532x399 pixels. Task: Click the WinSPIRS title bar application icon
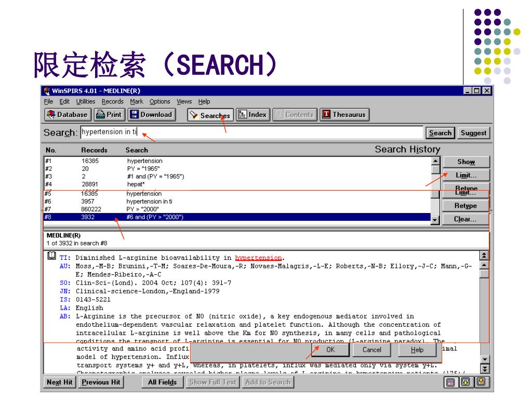46,90
